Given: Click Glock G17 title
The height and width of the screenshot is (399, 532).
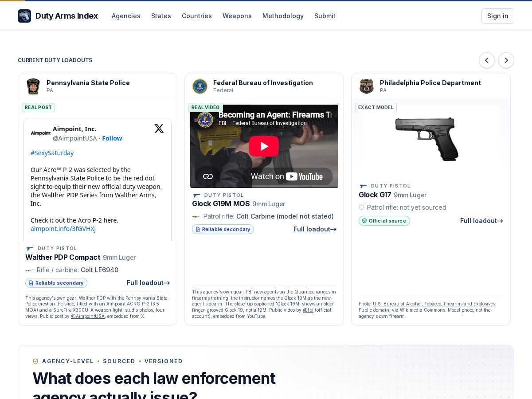Looking at the screenshot, I should click(375, 195).
